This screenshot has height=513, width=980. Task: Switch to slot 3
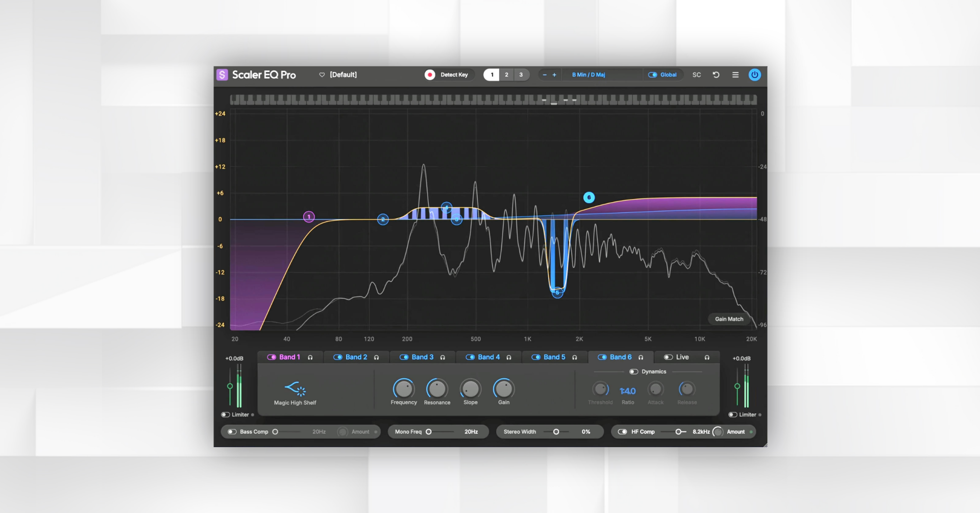[521, 75]
